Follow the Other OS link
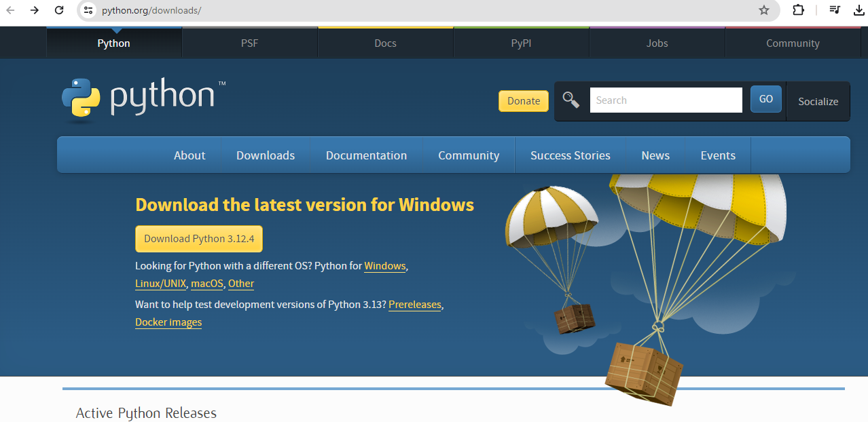The height and width of the screenshot is (422, 868). click(x=241, y=284)
